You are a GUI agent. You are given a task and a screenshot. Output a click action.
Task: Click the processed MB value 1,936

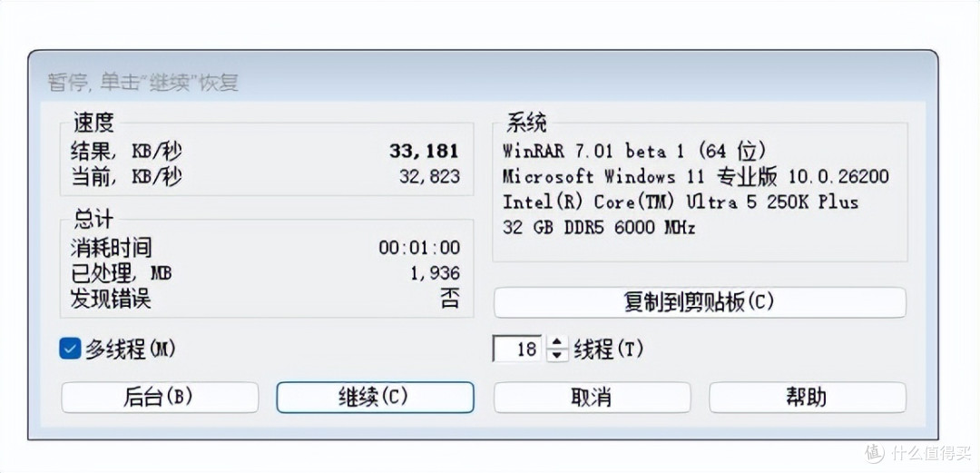[x=435, y=272]
